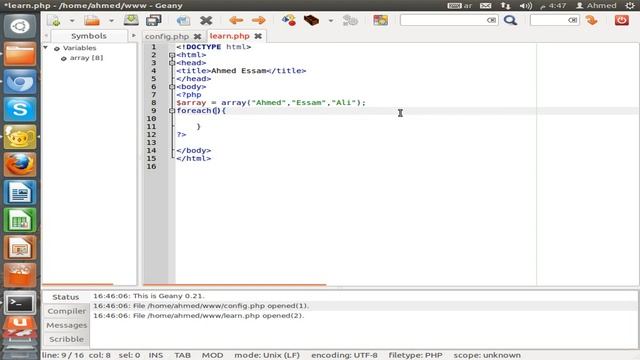The height and width of the screenshot is (360, 640).
Task: Collapse the html fold marker on line 2
Action: tap(172, 55)
